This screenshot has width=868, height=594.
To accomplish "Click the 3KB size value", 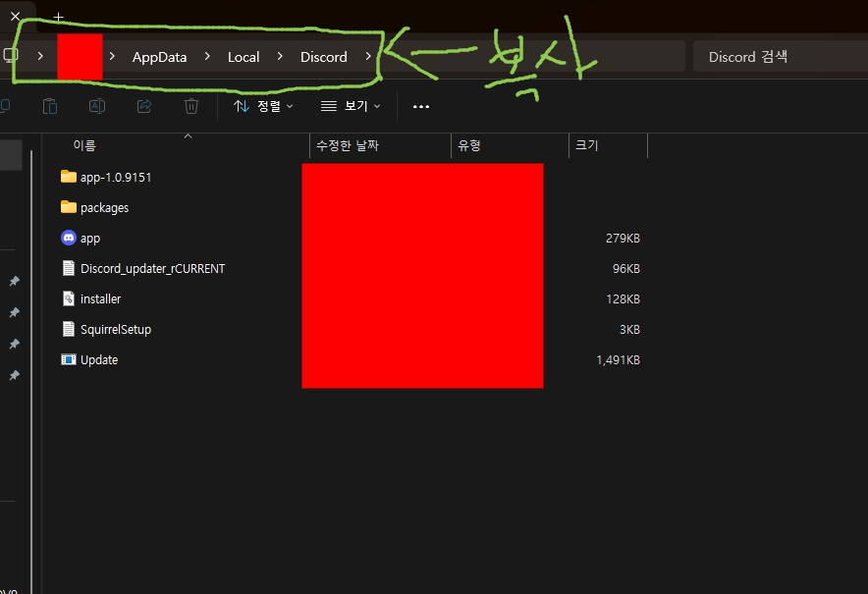I will pyautogui.click(x=629, y=329).
